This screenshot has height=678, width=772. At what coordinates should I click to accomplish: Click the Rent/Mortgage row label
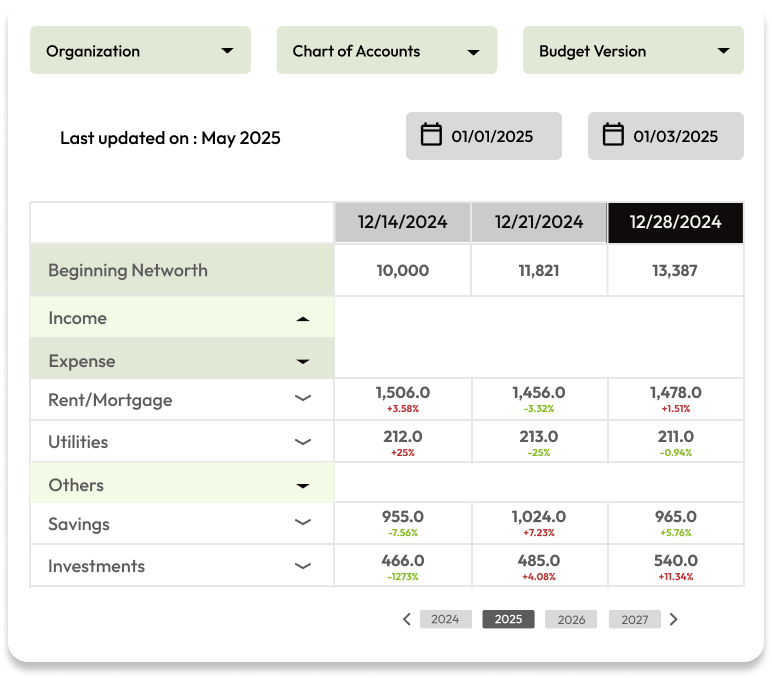(x=110, y=400)
